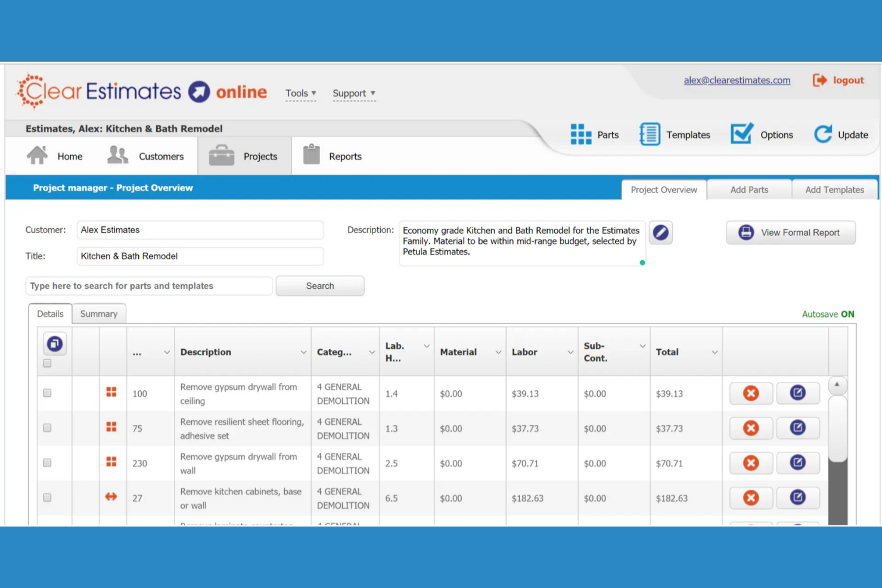
Task: Click the View Formal Report button
Action: [x=791, y=232]
